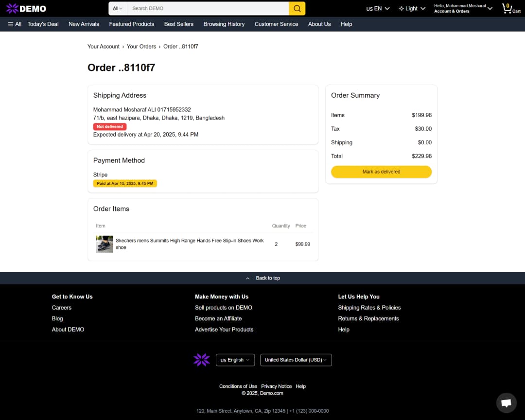The height and width of the screenshot is (420, 525).
Task: Click the Mark as delivered button
Action: point(381,172)
